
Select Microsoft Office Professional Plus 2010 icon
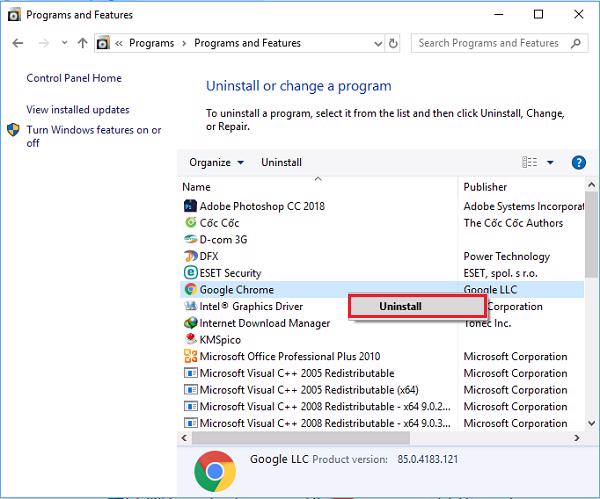click(x=190, y=356)
